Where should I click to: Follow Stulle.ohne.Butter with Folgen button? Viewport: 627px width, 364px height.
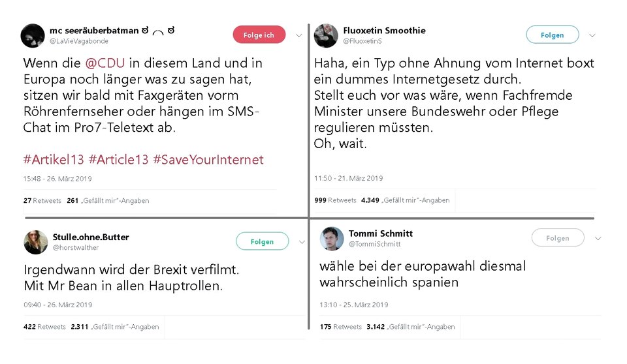pyautogui.click(x=263, y=241)
